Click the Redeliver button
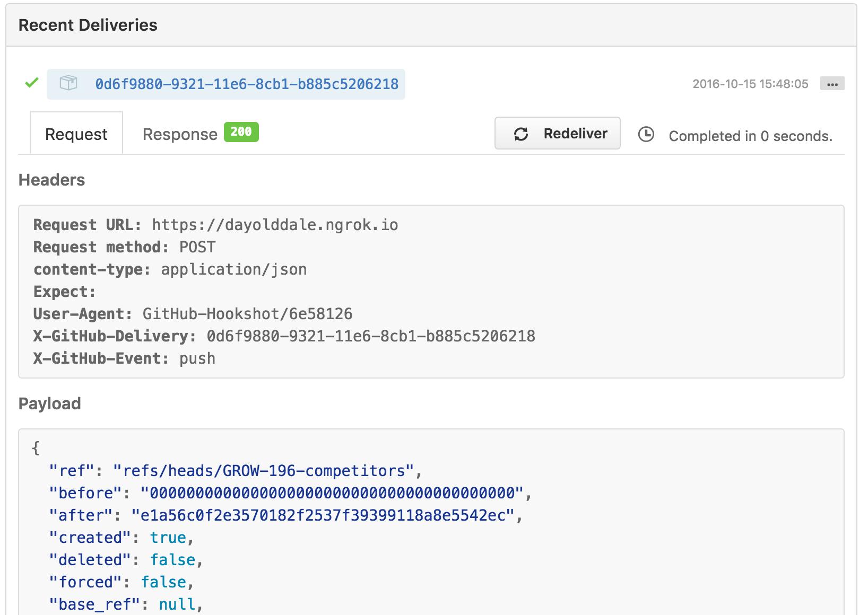Viewport: 868px width, 615px height. [x=557, y=133]
